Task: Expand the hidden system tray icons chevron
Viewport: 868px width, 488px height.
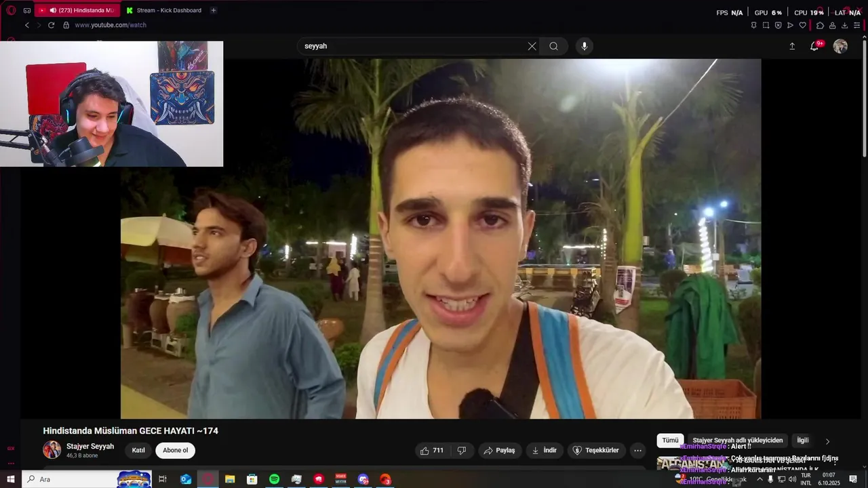Action: [x=759, y=479]
